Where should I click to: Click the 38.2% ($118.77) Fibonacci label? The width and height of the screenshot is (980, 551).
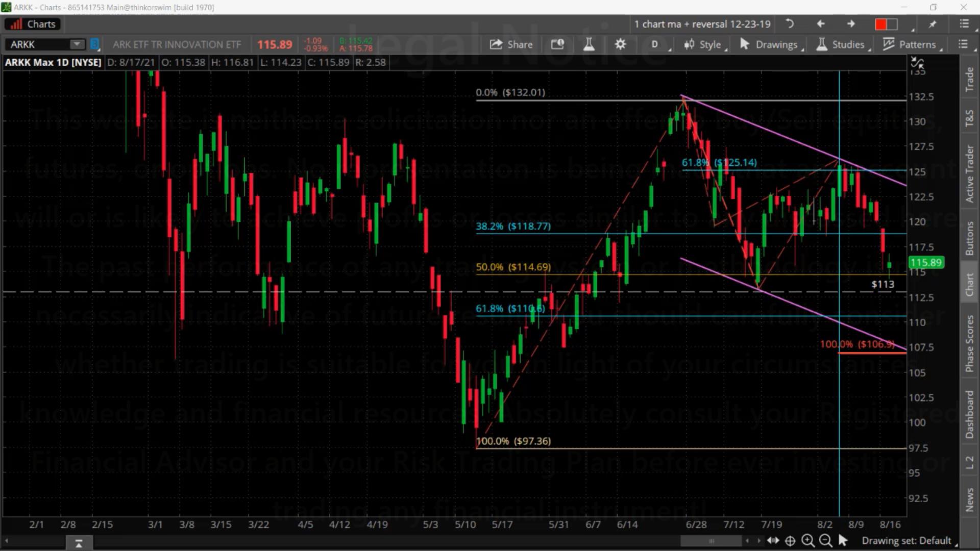pyautogui.click(x=513, y=226)
